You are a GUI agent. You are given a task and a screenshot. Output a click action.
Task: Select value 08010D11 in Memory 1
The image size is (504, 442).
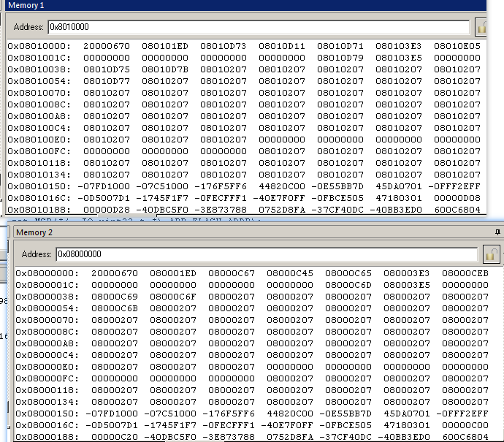tap(282, 46)
